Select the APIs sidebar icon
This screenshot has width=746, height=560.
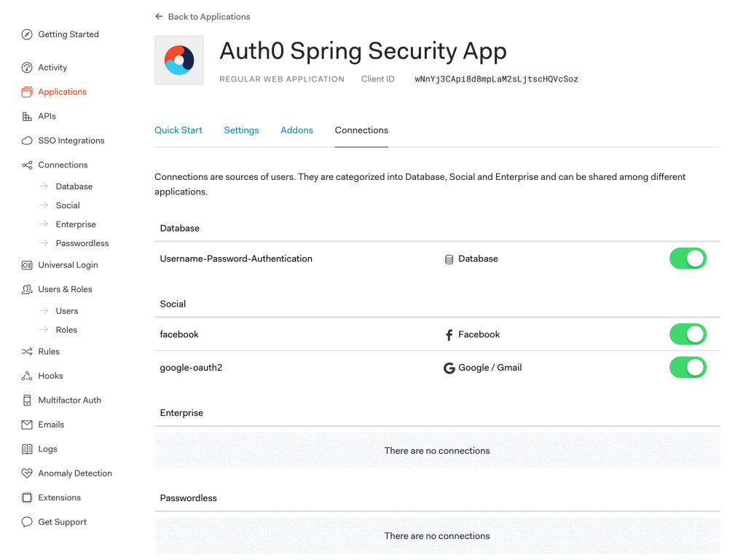click(x=27, y=117)
